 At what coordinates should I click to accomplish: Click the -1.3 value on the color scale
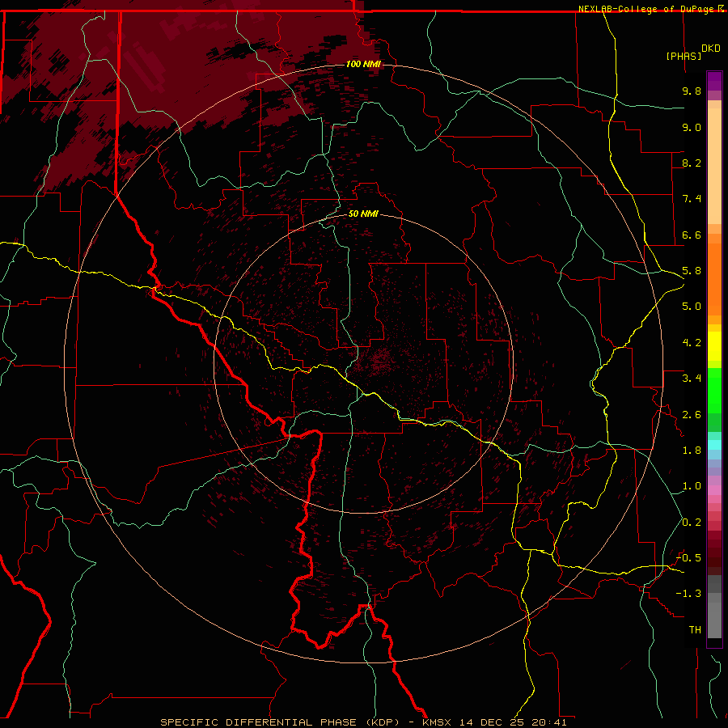(x=689, y=594)
